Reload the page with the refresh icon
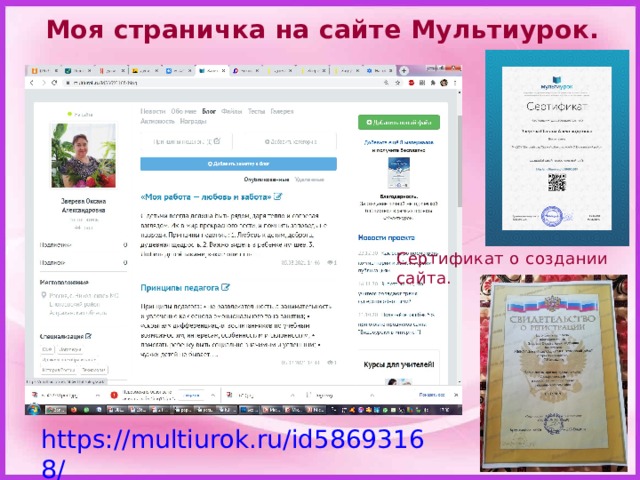Screen dimensions: 640x480 pyautogui.click(x=54, y=83)
